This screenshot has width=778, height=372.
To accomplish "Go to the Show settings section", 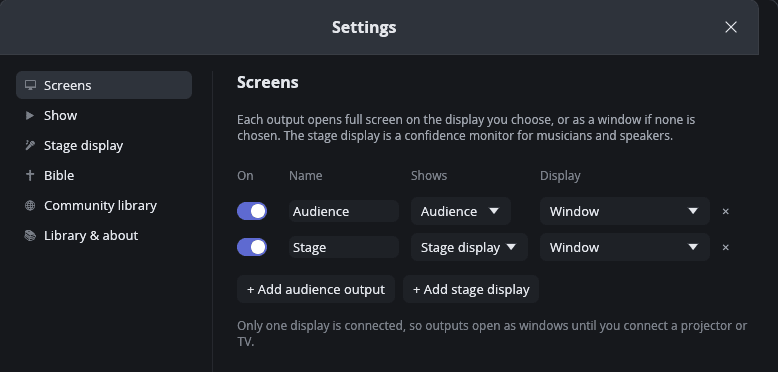I will (x=104, y=115).
